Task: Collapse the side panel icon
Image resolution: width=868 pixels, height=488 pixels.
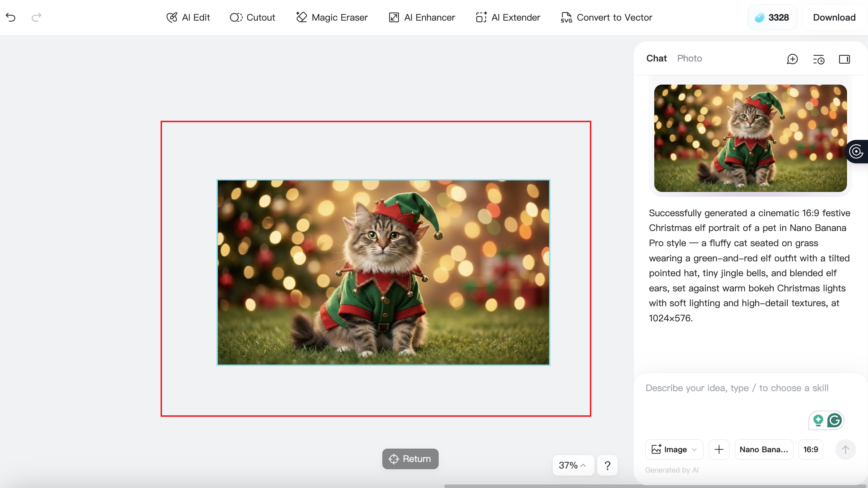Action: (x=844, y=59)
